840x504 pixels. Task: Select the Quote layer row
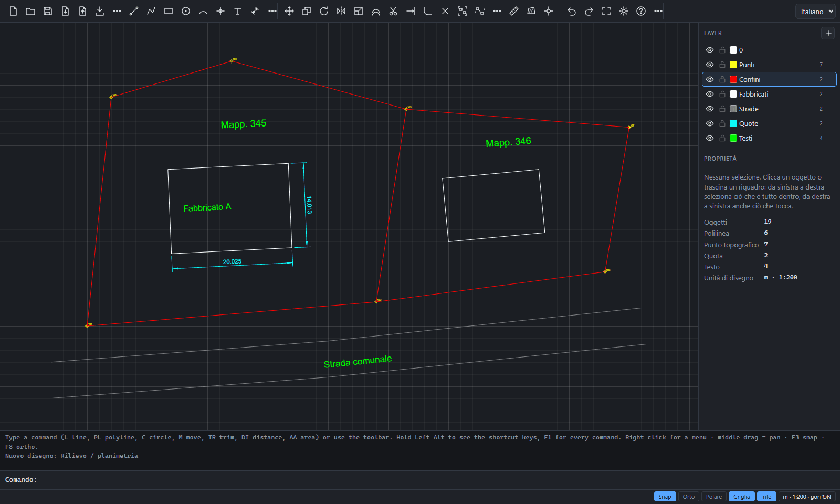point(769,123)
